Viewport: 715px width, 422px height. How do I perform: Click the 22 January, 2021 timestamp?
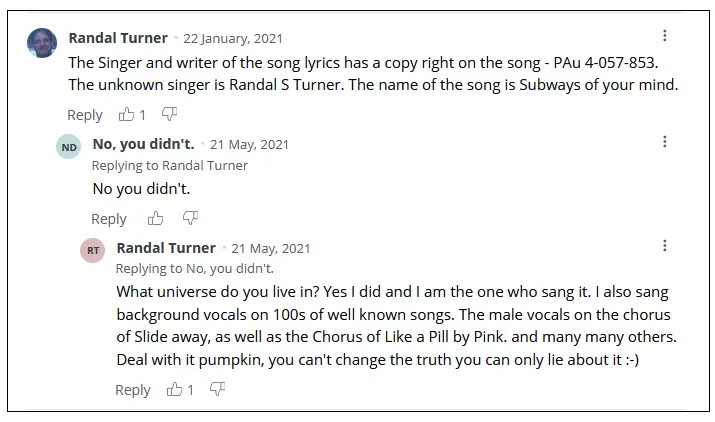pyautogui.click(x=233, y=38)
